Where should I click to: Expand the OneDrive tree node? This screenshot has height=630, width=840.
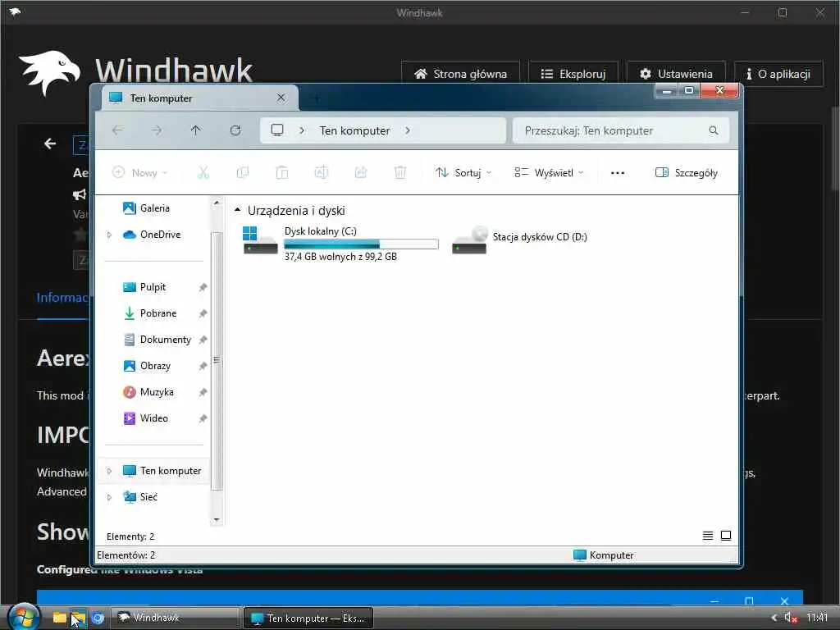[x=109, y=235]
